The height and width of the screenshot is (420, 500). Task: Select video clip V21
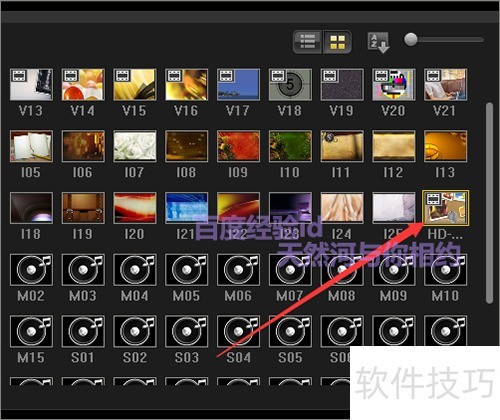tap(445, 85)
